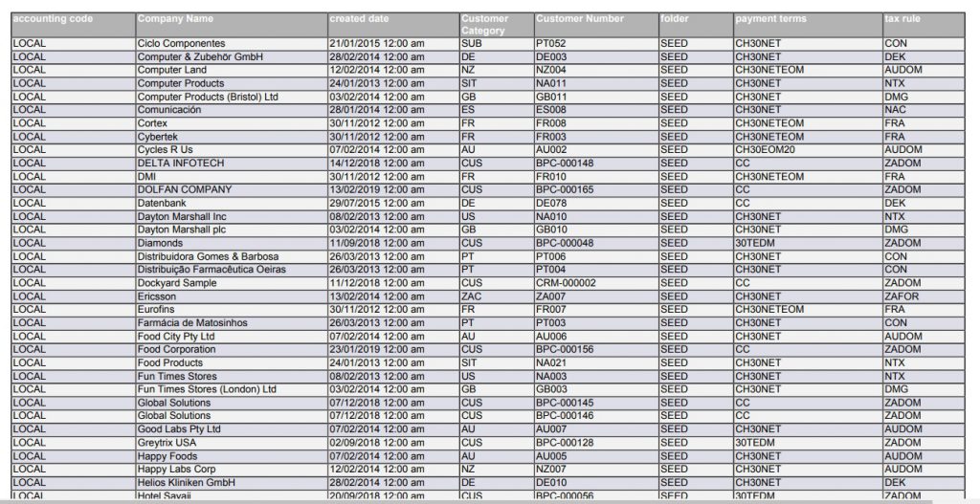Select the Dayton Marshall Inc cell
This screenshot has height=504, width=980.
[232, 217]
